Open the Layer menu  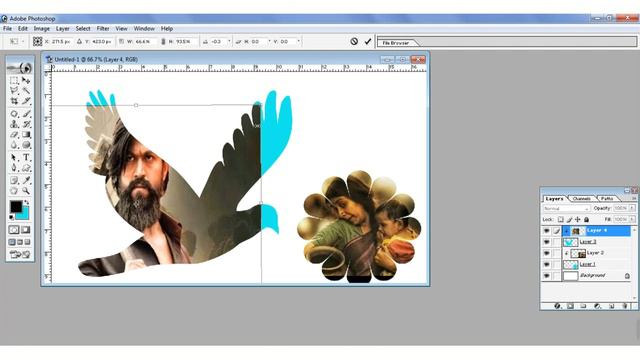62,29
